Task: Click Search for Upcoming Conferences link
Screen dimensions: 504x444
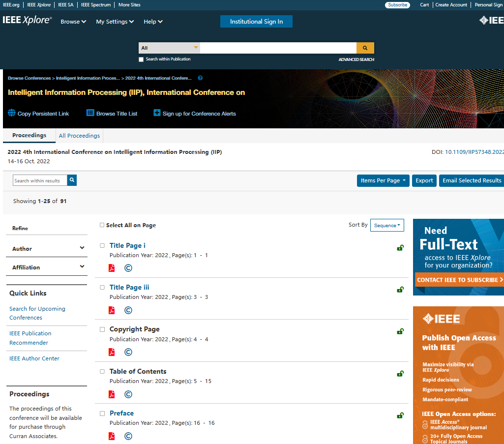Action: coord(37,313)
